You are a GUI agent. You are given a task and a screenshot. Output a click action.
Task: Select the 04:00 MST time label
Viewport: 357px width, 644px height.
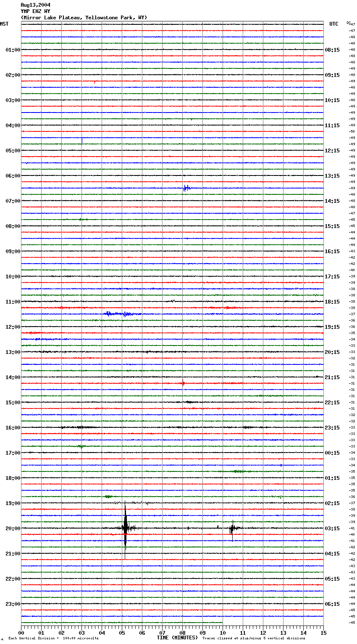point(13,126)
